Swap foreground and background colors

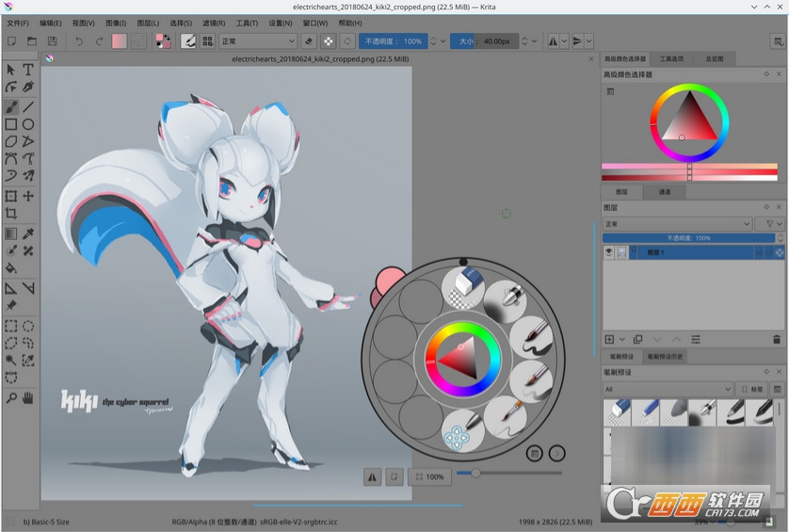click(x=168, y=36)
